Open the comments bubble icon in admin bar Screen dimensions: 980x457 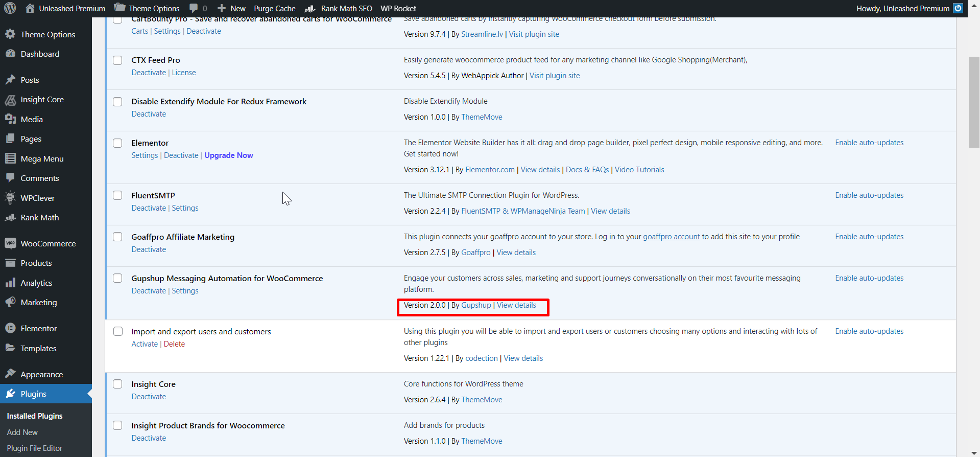pos(194,8)
